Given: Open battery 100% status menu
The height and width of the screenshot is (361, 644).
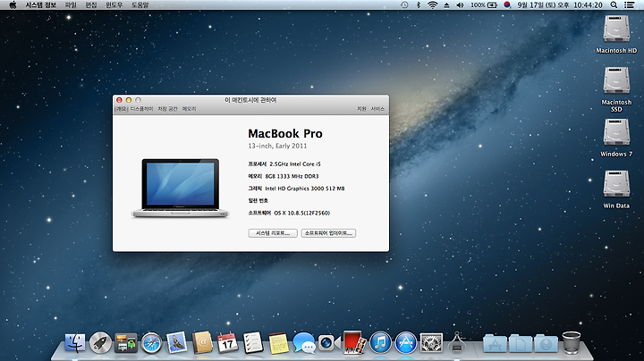Looking at the screenshot, I should [484, 5].
